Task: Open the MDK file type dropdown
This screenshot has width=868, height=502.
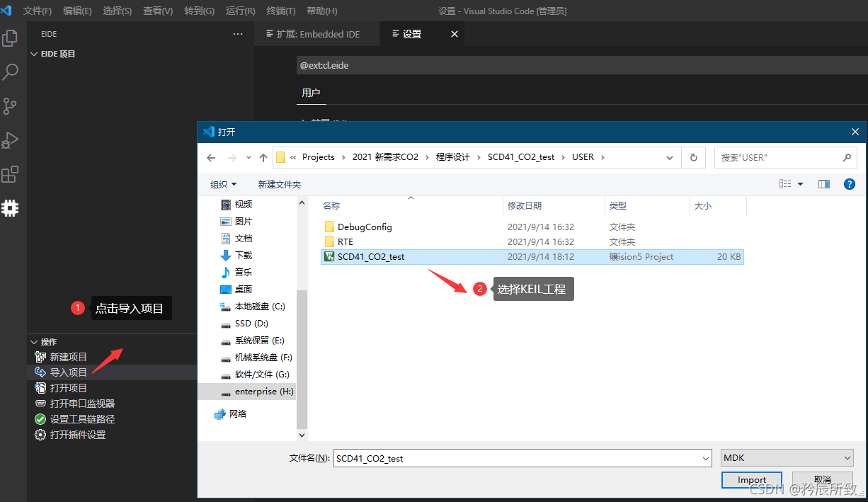Action: (x=787, y=458)
